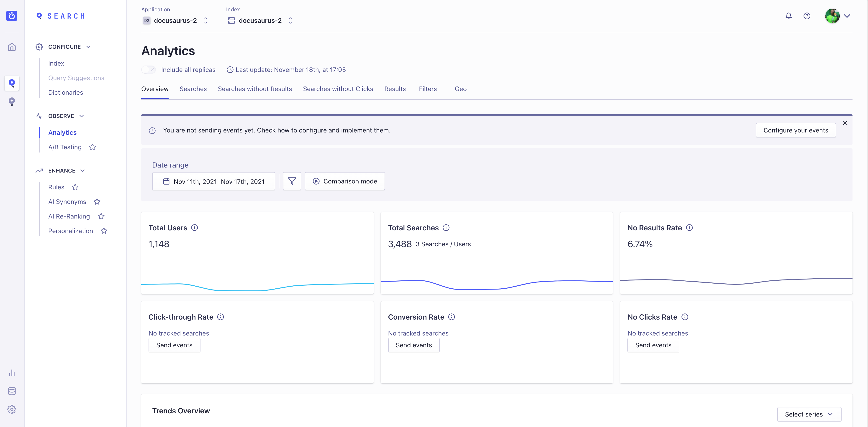Open the help question mark icon
The width and height of the screenshot is (868, 427).
(x=807, y=16)
